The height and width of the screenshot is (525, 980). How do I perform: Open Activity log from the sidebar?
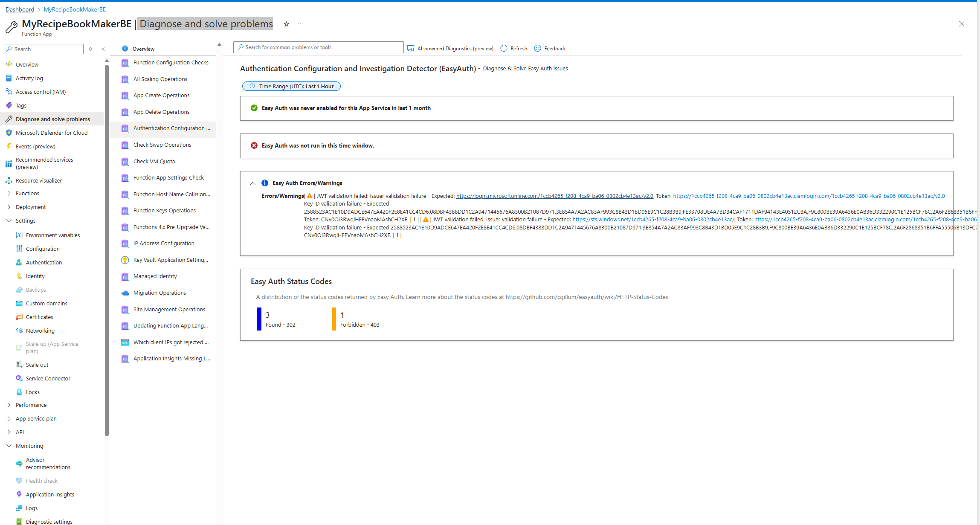(x=29, y=78)
